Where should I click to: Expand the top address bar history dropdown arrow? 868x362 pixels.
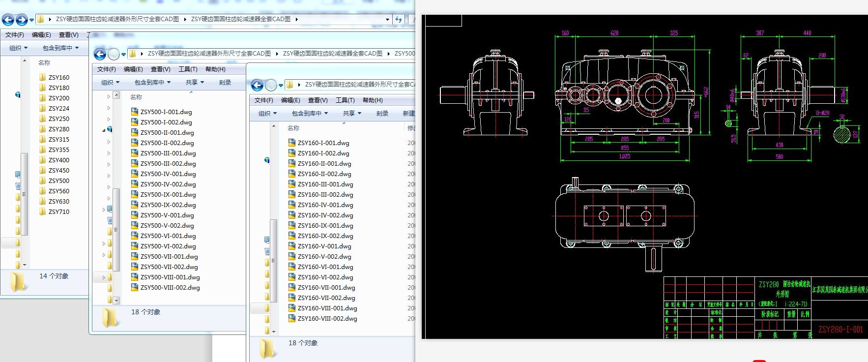tap(387, 20)
